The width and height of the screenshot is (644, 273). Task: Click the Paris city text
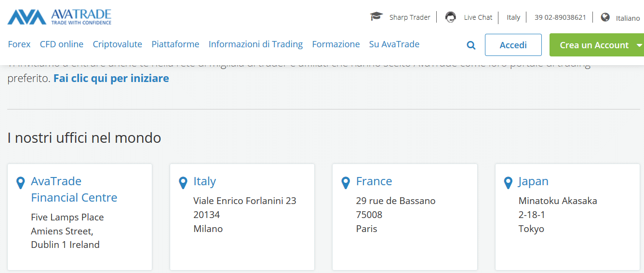coord(367,229)
